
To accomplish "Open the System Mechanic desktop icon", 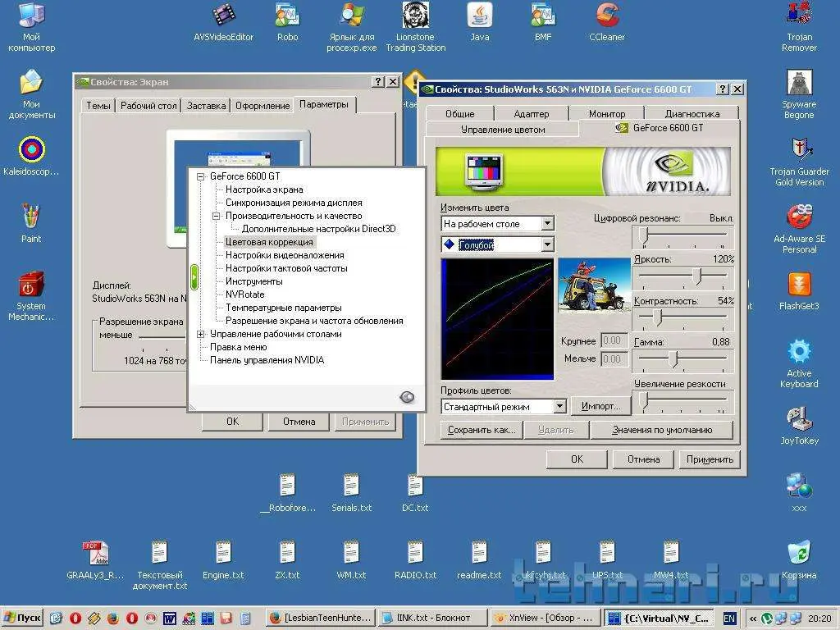I will coord(31,285).
